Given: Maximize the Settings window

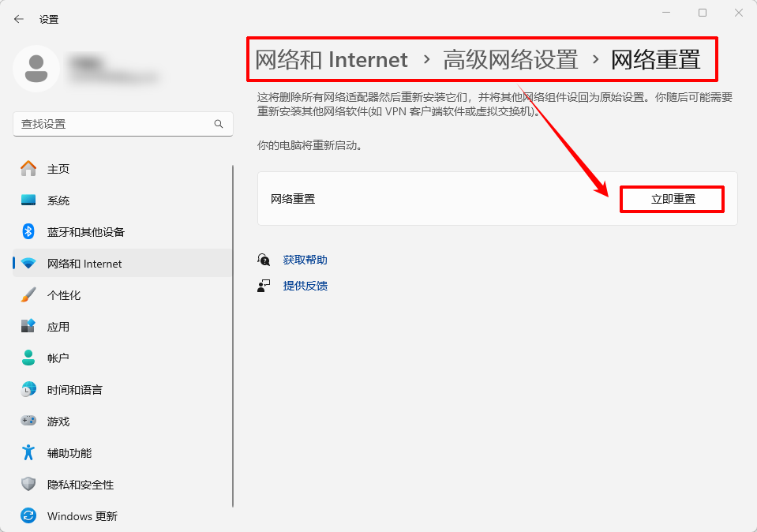Looking at the screenshot, I should (x=703, y=13).
